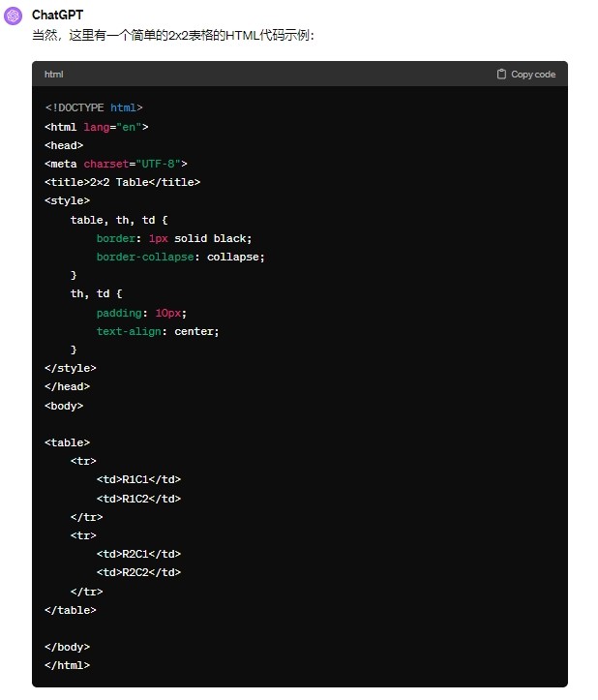The height and width of the screenshot is (700, 598).
Task: Click the <html lang="en"> line
Action: [97, 127]
